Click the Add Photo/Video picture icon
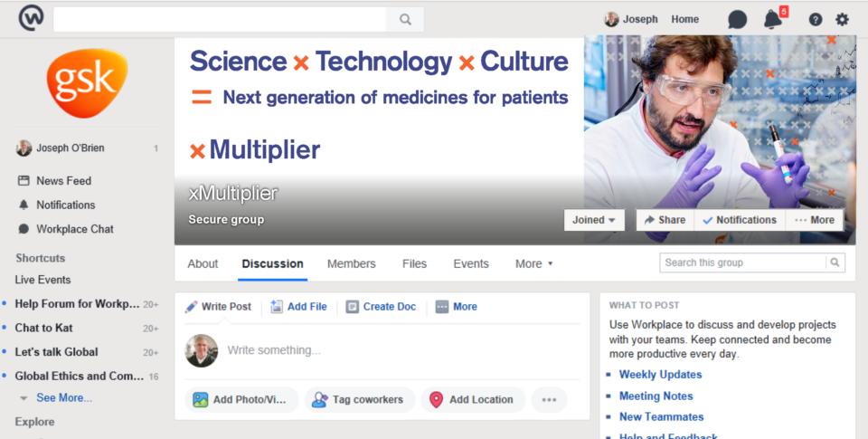The width and height of the screenshot is (868, 439). pyautogui.click(x=201, y=400)
